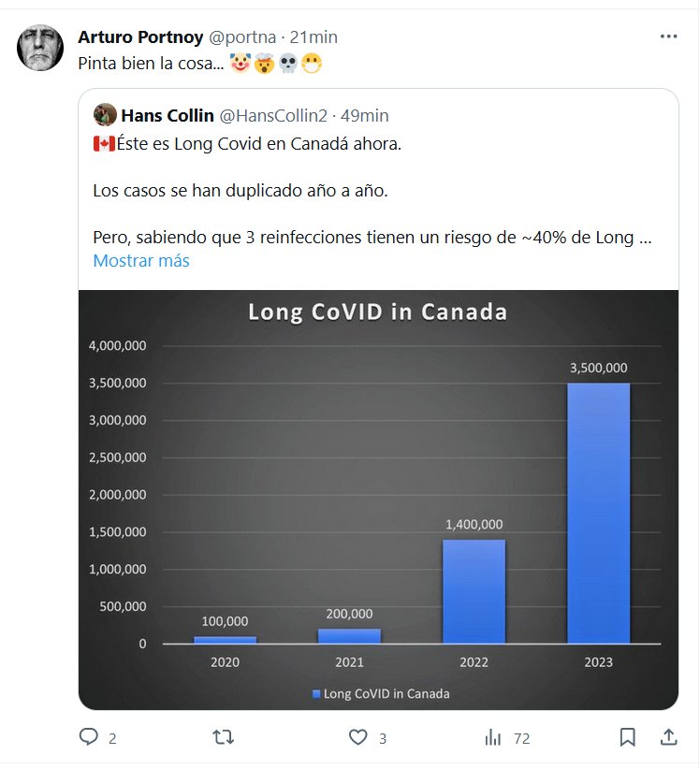Image resolution: width=700 pixels, height=769 pixels.
Task: Open Hans Collin name in quoted tweet
Action: (x=167, y=116)
